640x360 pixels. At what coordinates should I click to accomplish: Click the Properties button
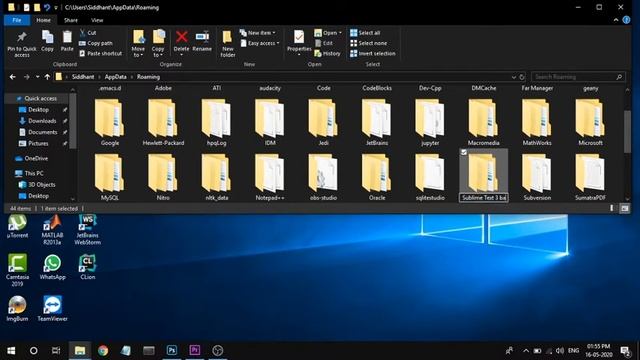tap(299, 43)
